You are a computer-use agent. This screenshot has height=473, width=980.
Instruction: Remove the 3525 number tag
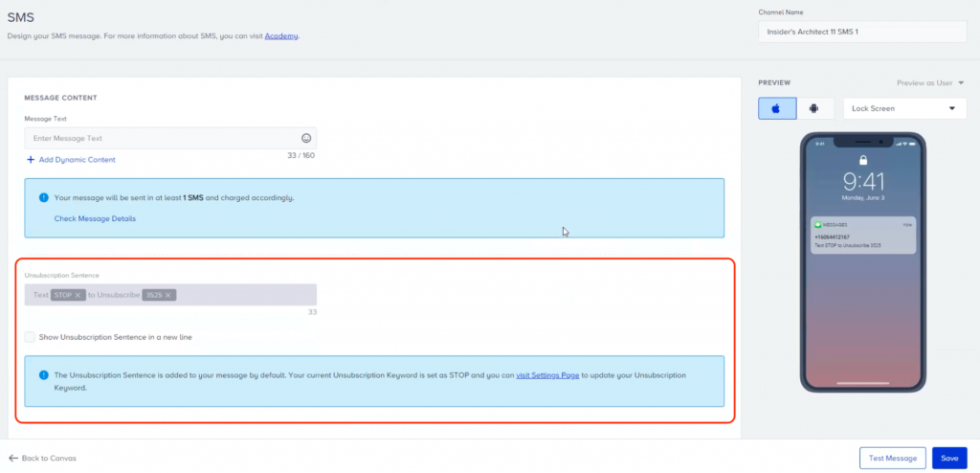[168, 295]
